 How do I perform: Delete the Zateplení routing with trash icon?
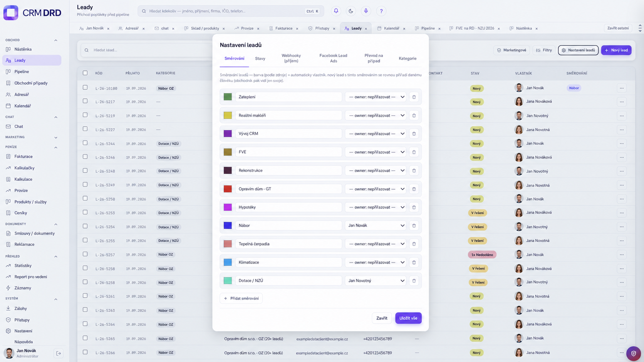click(x=414, y=97)
